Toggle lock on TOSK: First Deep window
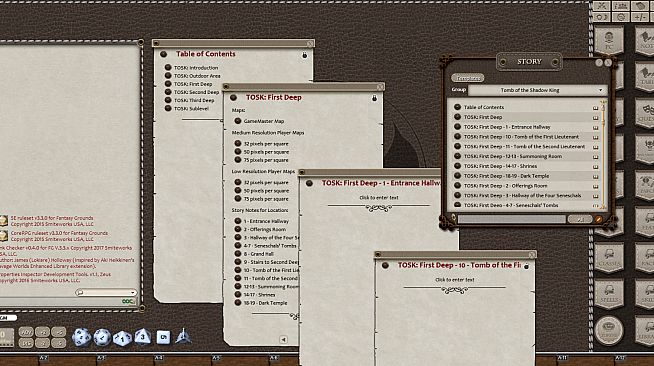Image resolution: width=654 pixels, height=366 pixels. click(374, 98)
